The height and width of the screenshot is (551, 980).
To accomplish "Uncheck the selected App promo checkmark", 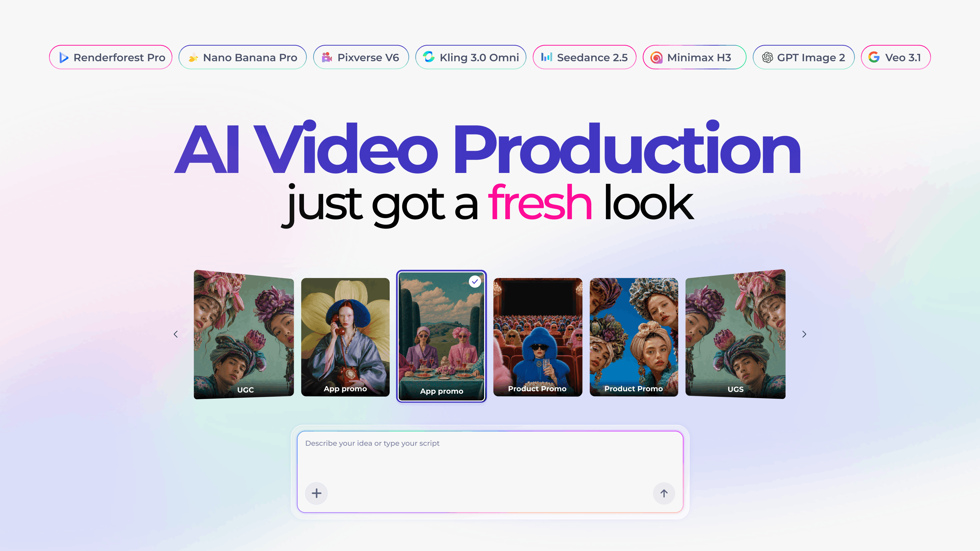I will (x=475, y=281).
